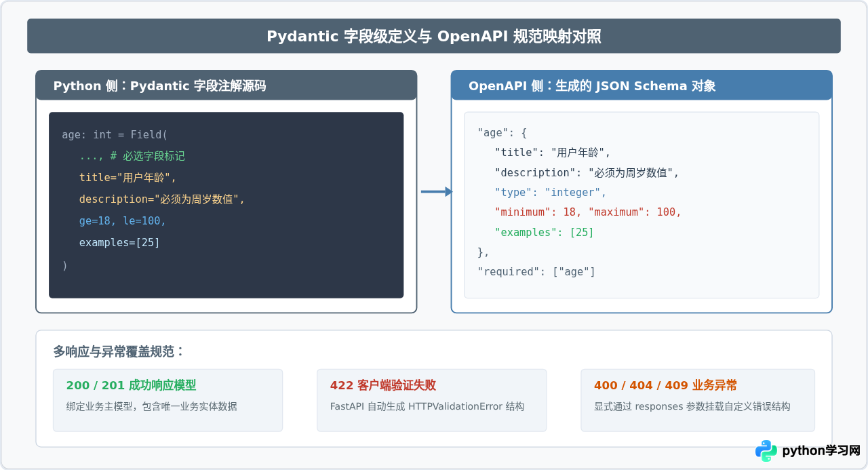Select the code line title="用户年龄",
Screen dimensions: 868x470
127,178
